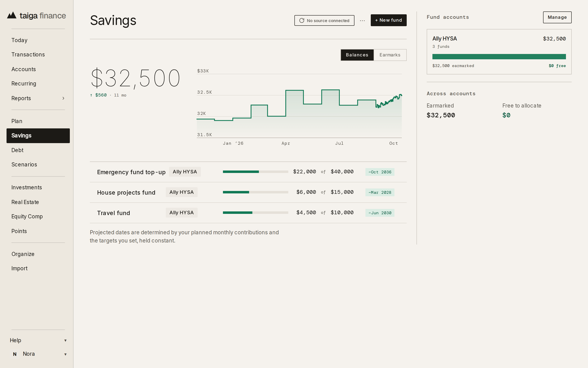Open the three-dot more options menu

[x=362, y=20]
